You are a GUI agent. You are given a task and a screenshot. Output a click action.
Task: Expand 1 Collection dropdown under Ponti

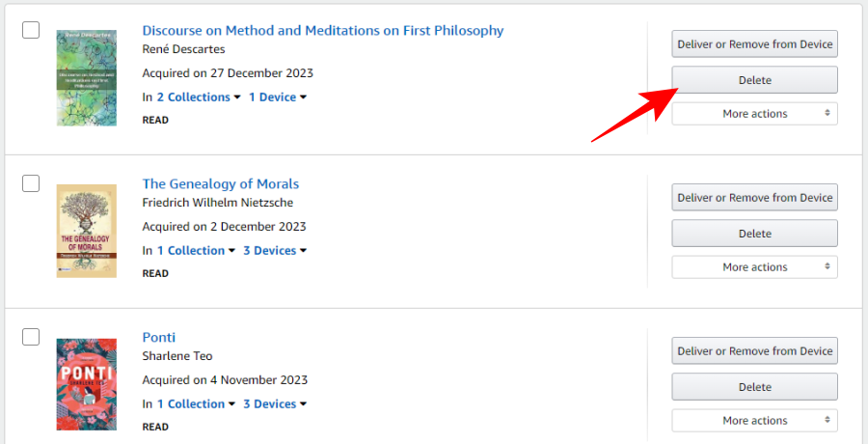pyautogui.click(x=196, y=404)
